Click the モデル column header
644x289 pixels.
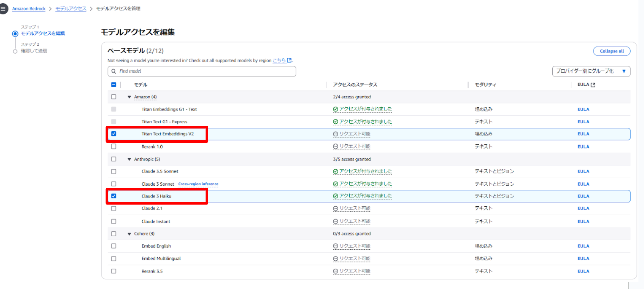(141, 85)
